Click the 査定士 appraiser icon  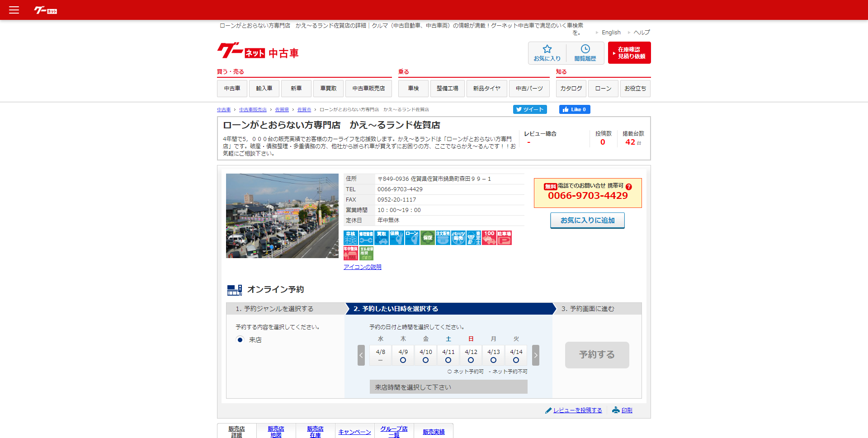point(474,238)
